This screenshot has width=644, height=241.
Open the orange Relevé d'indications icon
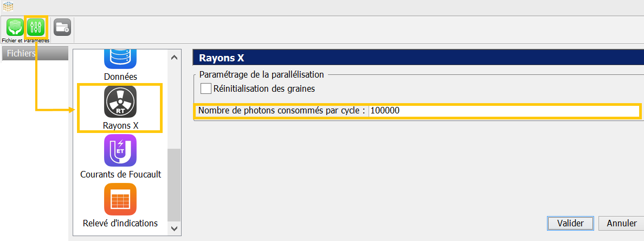click(x=120, y=199)
